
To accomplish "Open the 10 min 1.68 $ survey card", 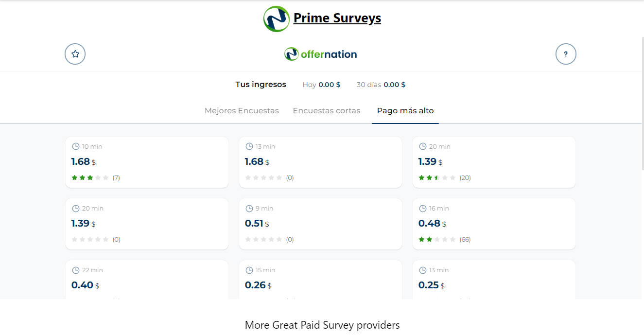I will tap(147, 162).
